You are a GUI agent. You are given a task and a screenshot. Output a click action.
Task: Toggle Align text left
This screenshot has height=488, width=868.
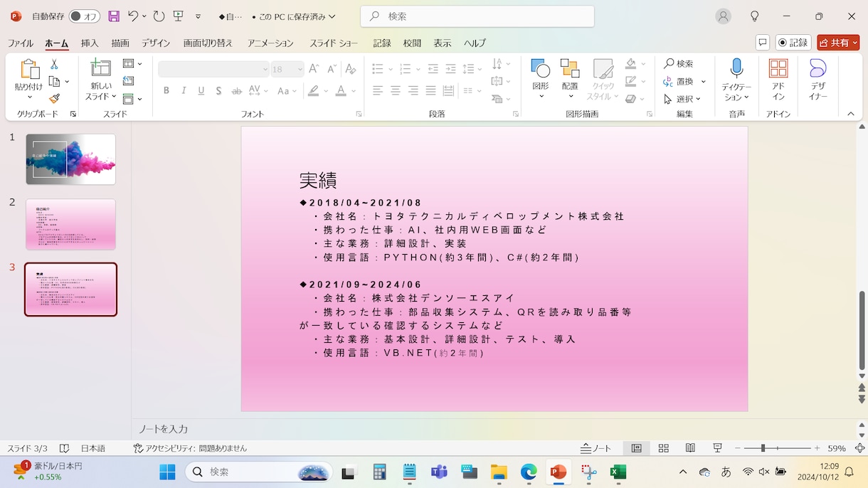pyautogui.click(x=378, y=90)
